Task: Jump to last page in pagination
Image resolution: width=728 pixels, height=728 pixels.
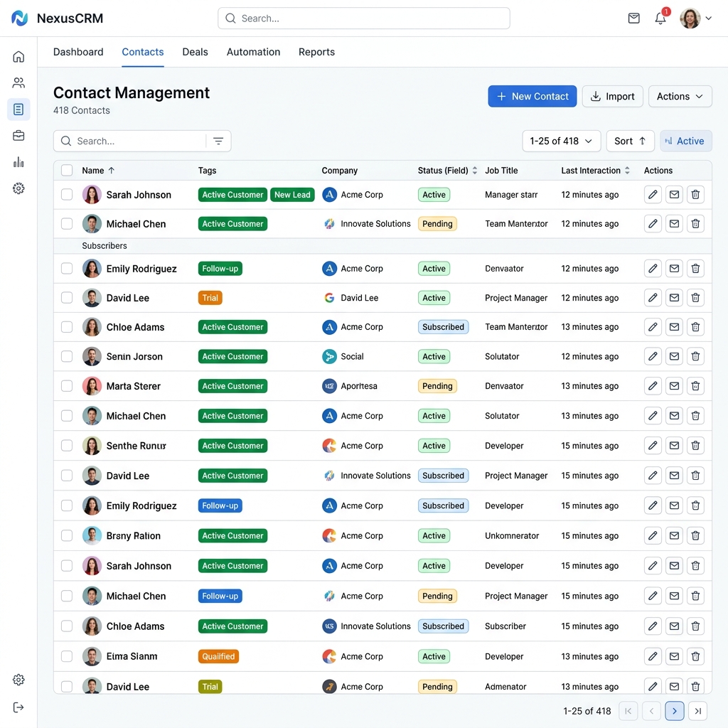Action: tap(698, 711)
